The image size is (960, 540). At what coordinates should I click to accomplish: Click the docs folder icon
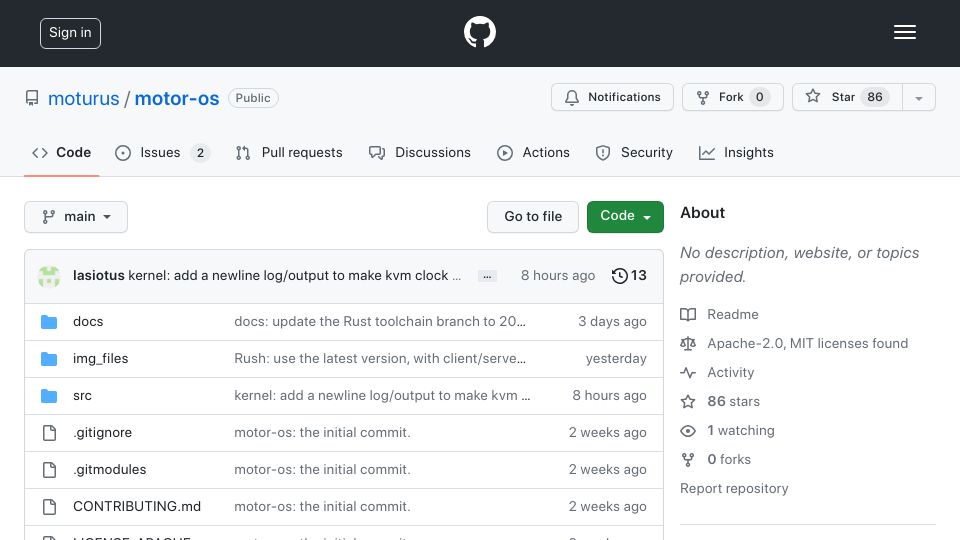[49, 321]
